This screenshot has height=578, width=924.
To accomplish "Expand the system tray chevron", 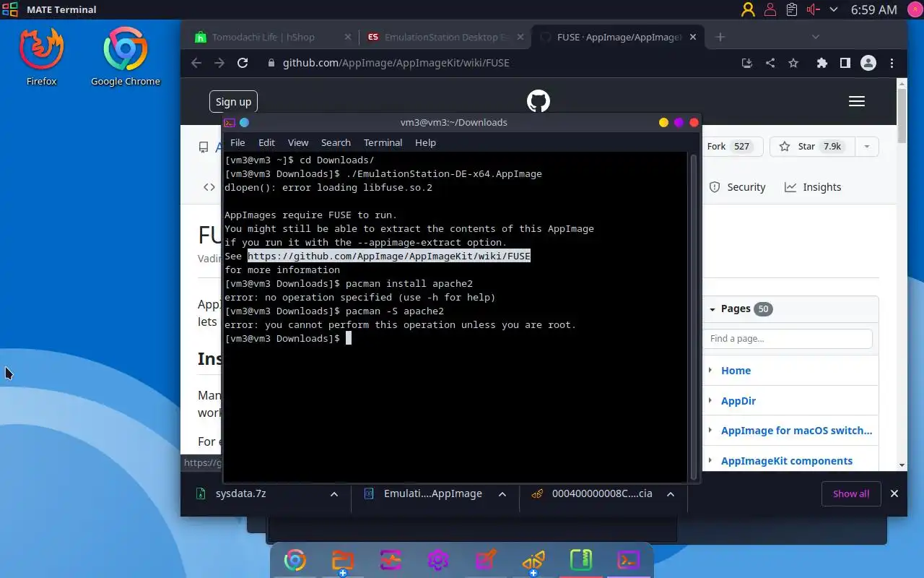I will tap(834, 9).
